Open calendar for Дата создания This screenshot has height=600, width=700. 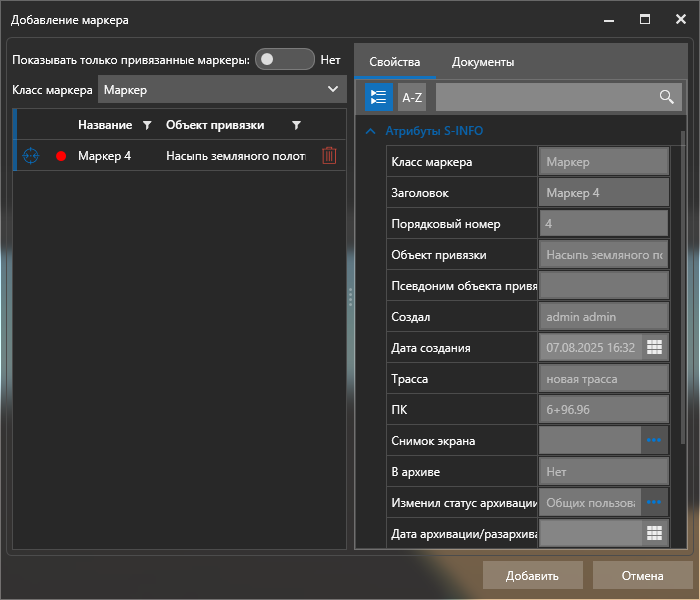(654, 347)
